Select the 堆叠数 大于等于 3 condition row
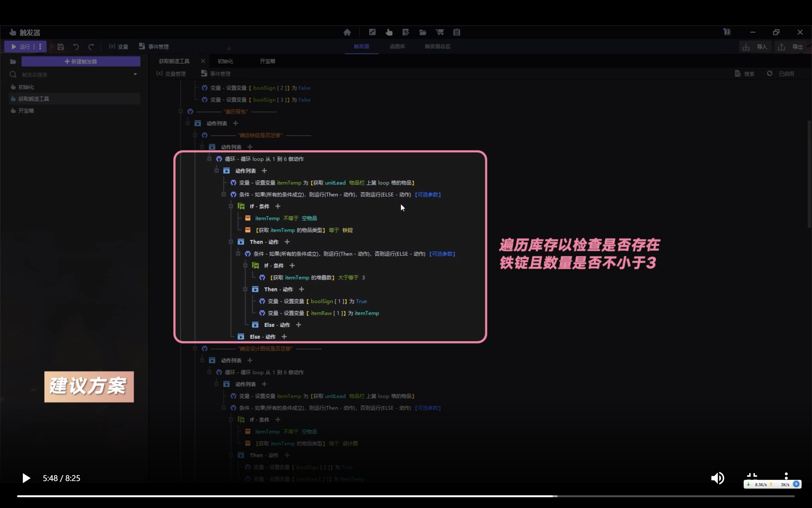The height and width of the screenshot is (508, 812). coord(312,277)
